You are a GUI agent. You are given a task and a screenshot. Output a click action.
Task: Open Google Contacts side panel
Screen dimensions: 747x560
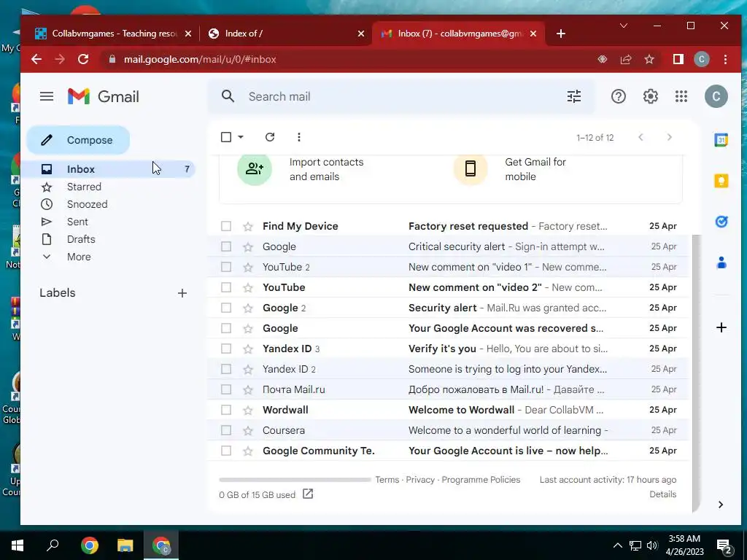point(721,262)
